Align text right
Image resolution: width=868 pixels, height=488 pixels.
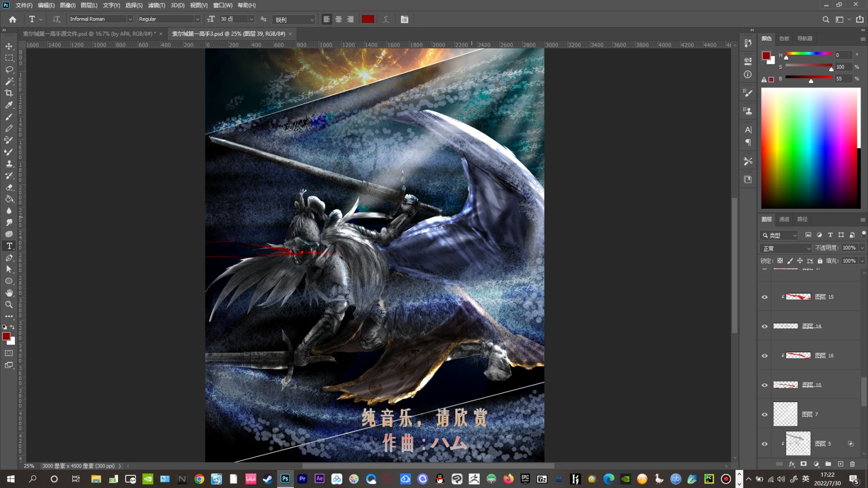pyautogui.click(x=351, y=19)
